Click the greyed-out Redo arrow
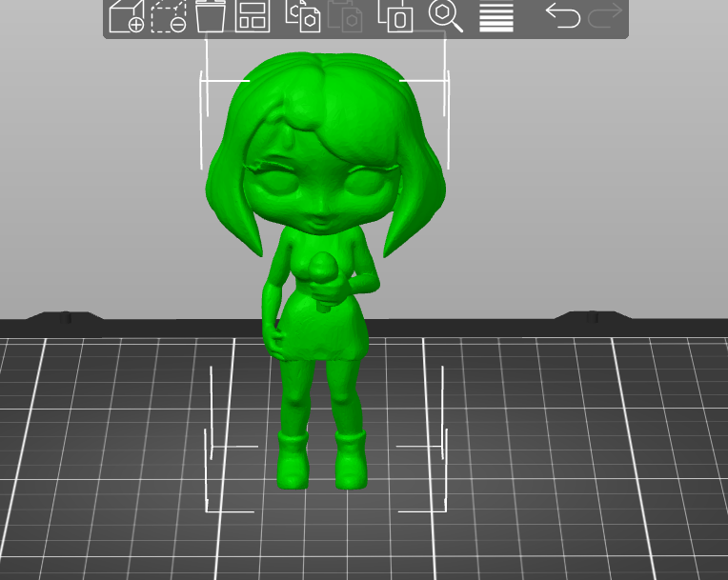 click(x=605, y=15)
